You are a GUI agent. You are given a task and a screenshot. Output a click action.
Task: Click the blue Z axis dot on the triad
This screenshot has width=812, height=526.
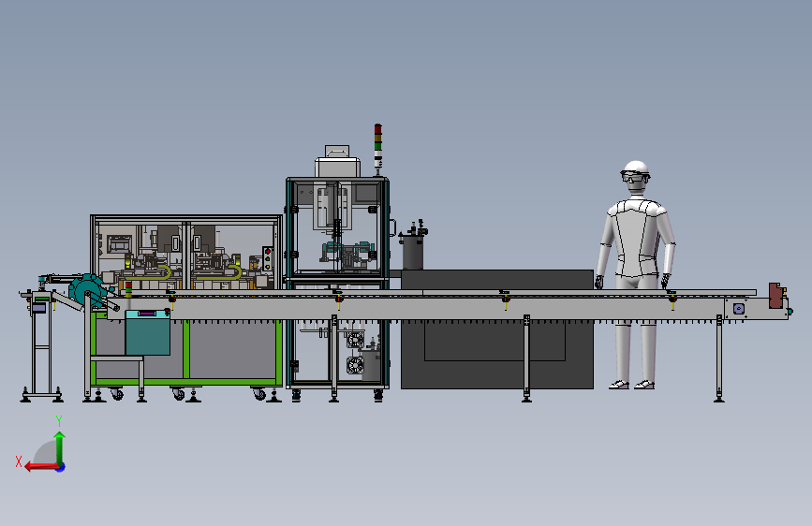click(x=61, y=467)
